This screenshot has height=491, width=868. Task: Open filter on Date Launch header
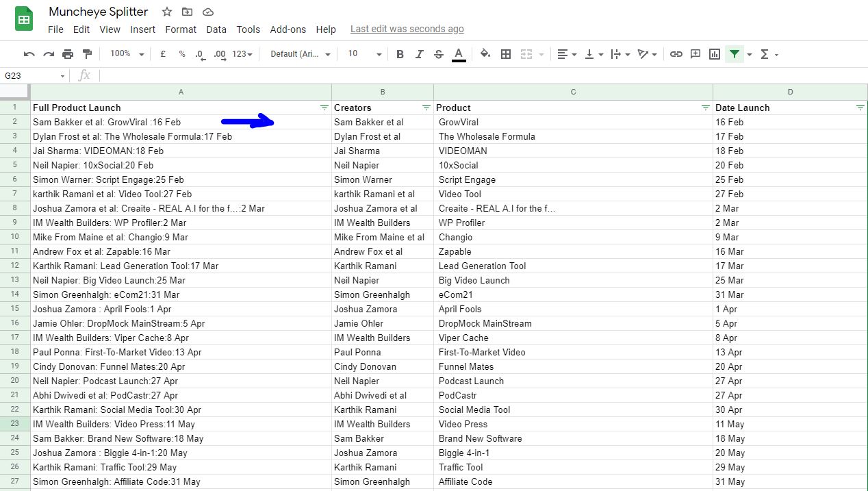click(860, 108)
